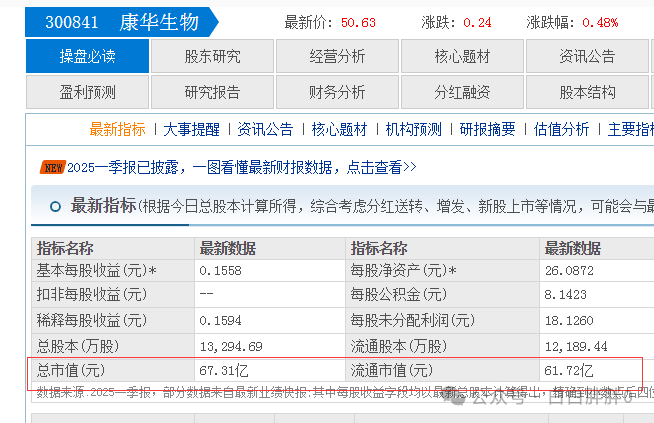
Task: Click the value 26.0872
Action: (x=569, y=271)
